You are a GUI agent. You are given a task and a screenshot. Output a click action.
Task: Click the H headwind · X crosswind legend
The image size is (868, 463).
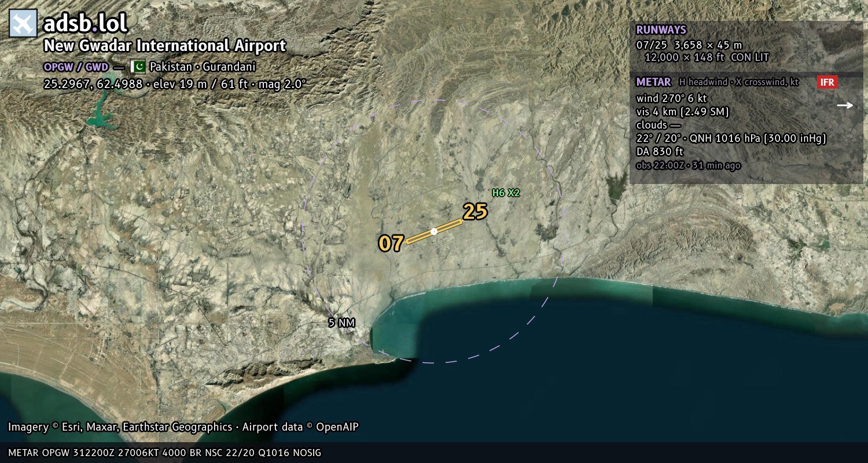[739, 82]
